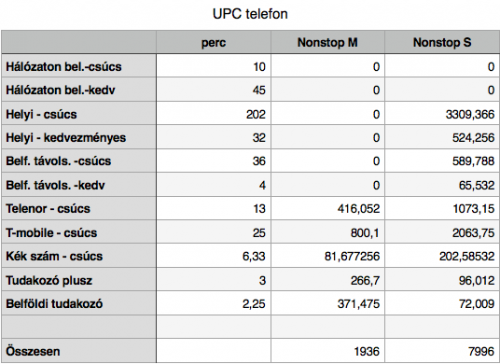Select the perc column header
This screenshot has width=500, height=364.
(x=213, y=42)
